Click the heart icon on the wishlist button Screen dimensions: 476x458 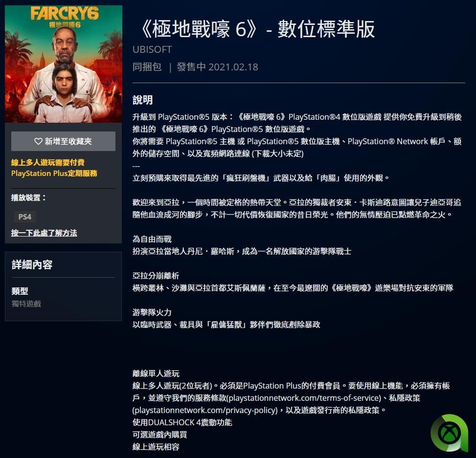click(38, 141)
